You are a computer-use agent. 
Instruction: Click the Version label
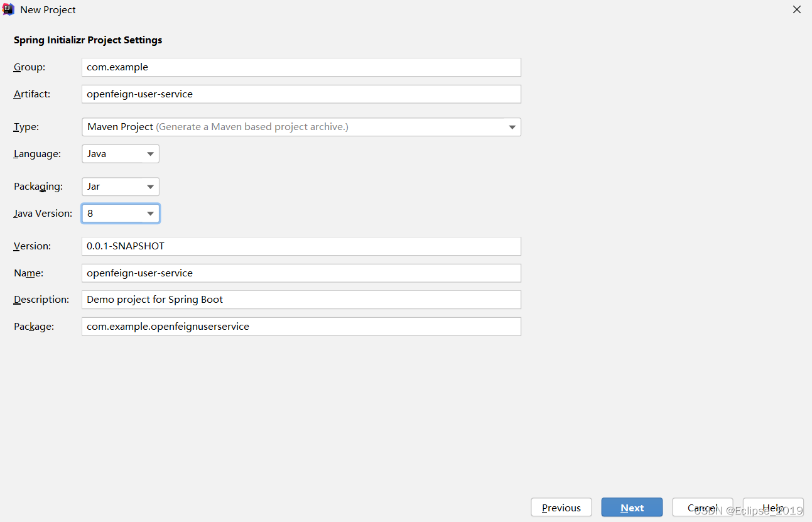(x=33, y=246)
